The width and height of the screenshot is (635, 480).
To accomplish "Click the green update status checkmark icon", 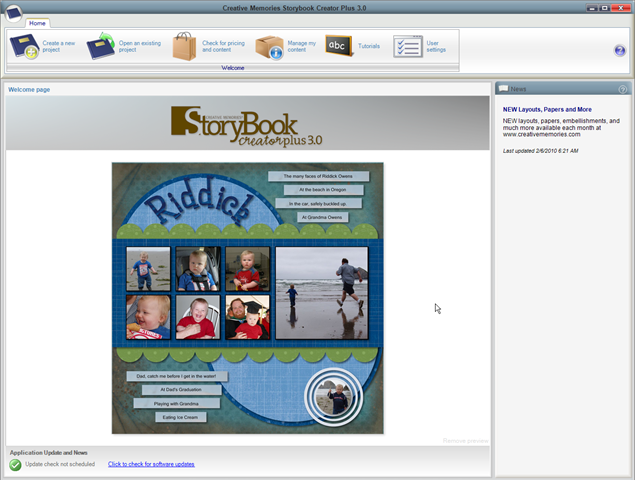I will (x=15, y=465).
